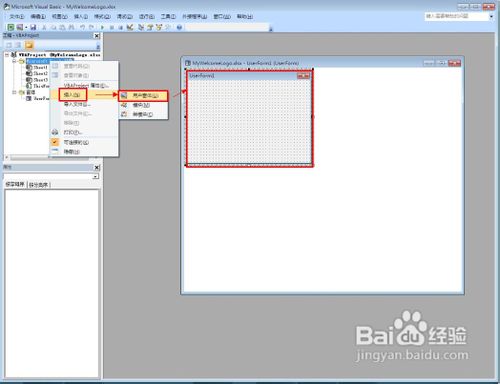Click the Find binoculars toolbar icon
500x384 pixels.
71,27
